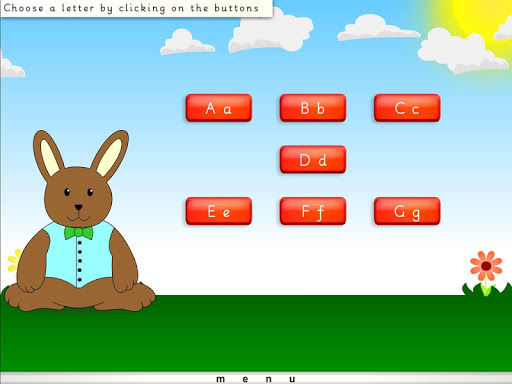The width and height of the screenshot is (512, 384).
Task: Click the dark green grass area
Action: [x=256, y=333]
